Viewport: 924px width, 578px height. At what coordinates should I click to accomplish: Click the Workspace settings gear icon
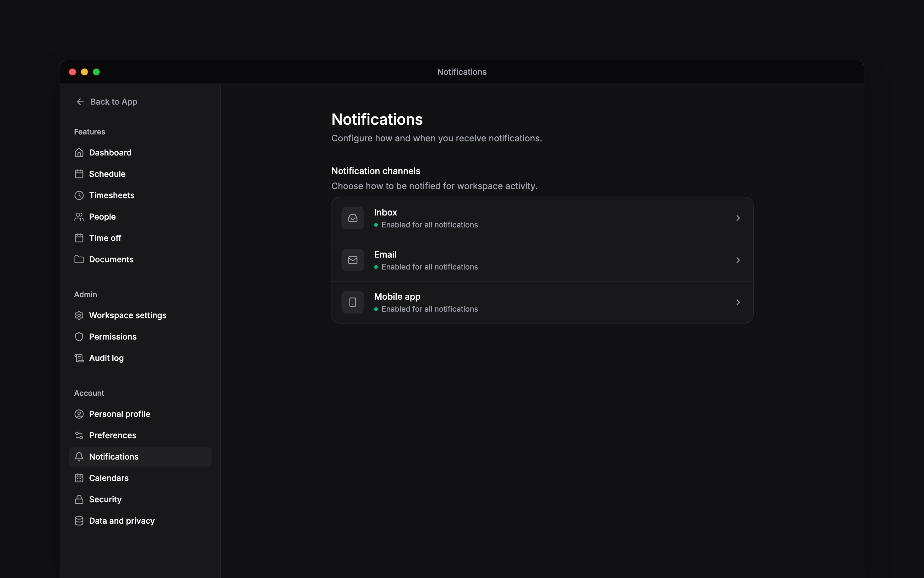coord(79,315)
